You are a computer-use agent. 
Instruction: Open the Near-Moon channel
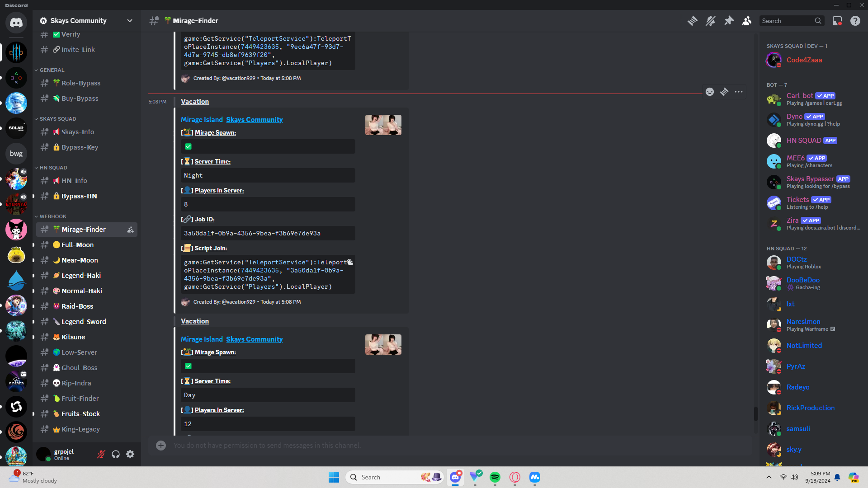(87, 260)
